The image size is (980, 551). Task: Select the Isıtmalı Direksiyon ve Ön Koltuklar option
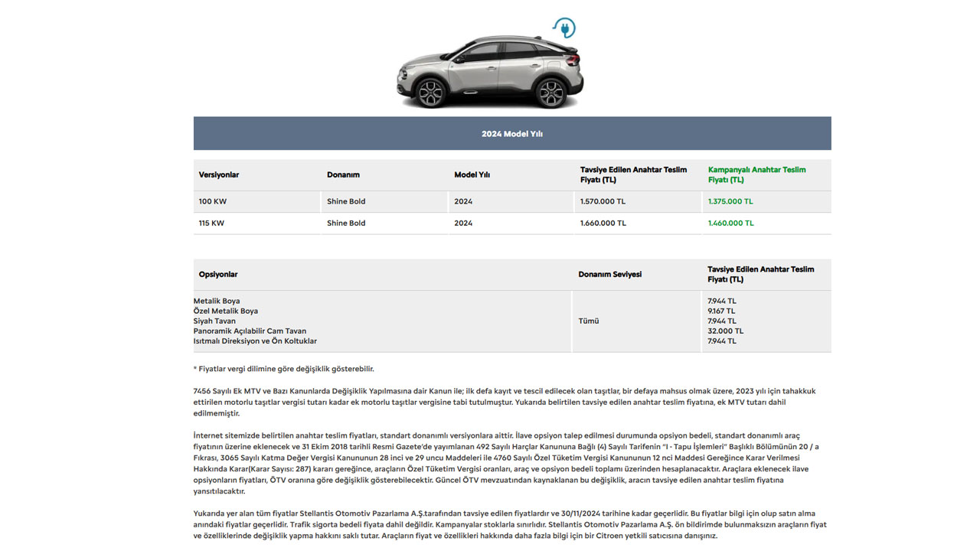255,341
